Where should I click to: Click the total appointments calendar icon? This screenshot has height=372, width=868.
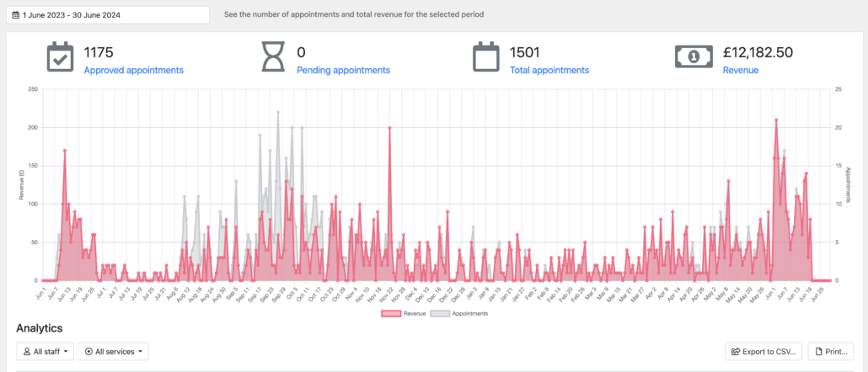pyautogui.click(x=486, y=57)
